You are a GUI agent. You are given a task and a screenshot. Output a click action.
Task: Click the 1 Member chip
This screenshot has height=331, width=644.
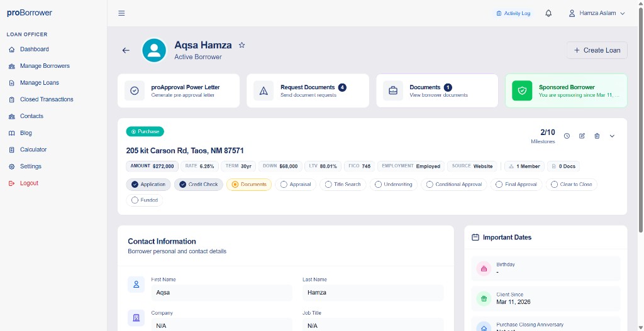[x=525, y=166]
